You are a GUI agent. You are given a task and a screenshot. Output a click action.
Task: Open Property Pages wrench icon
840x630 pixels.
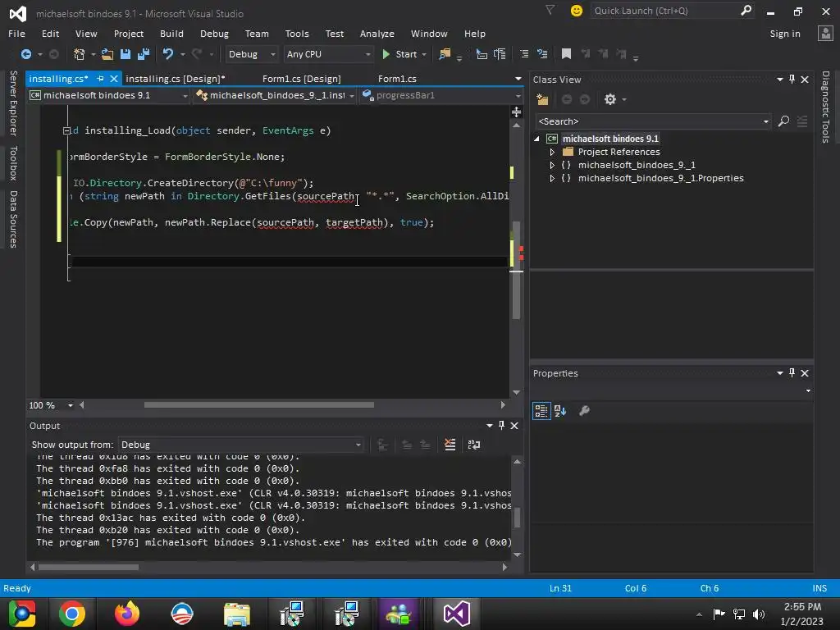[x=584, y=411]
